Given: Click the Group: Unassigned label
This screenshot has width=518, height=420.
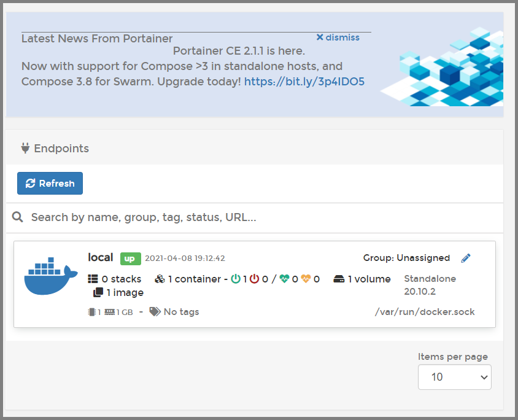Looking at the screenshot, I should (x=406, y=258).
